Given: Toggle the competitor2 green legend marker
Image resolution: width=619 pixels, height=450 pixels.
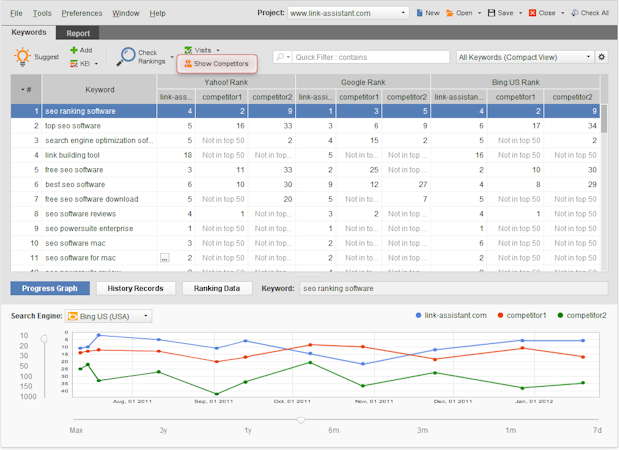Looking at the screenshot, I should [560, 315].
